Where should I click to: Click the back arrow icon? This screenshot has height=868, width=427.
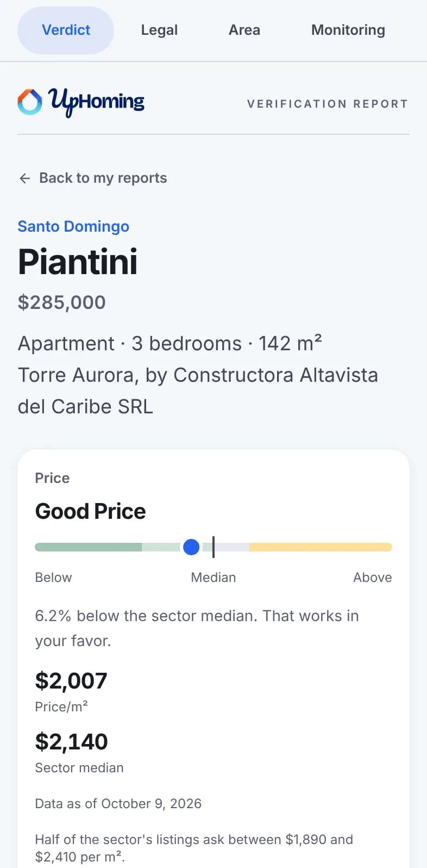click(x=24, y=178)
